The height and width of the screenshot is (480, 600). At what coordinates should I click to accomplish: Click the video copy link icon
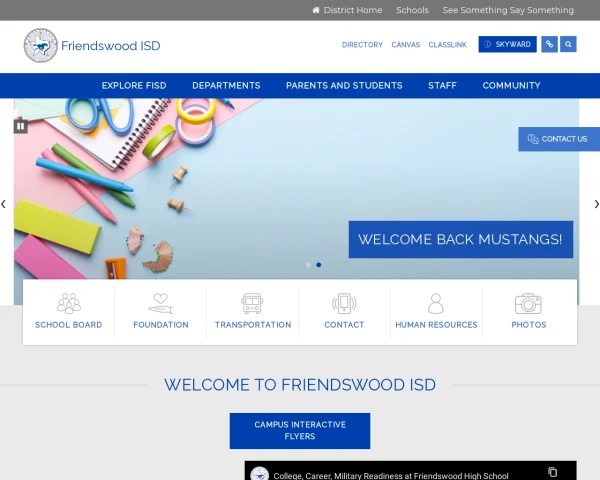click(x=552, y=472)
